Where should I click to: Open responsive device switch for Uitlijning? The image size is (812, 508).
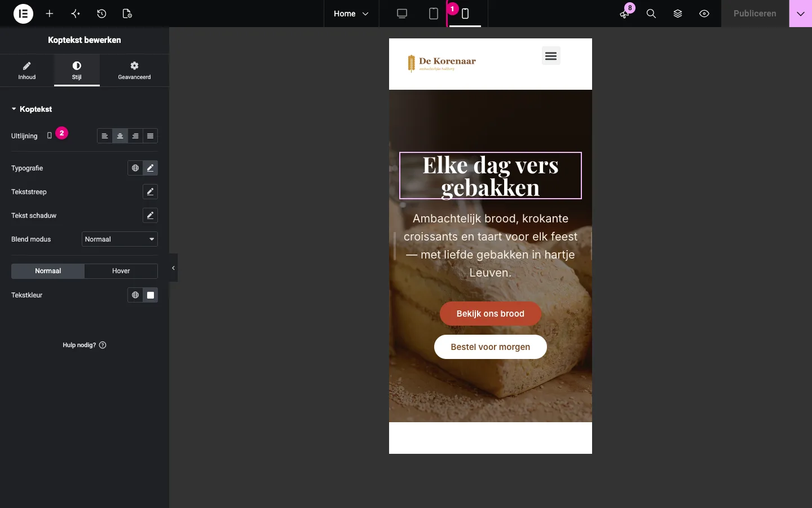[49, 136]
